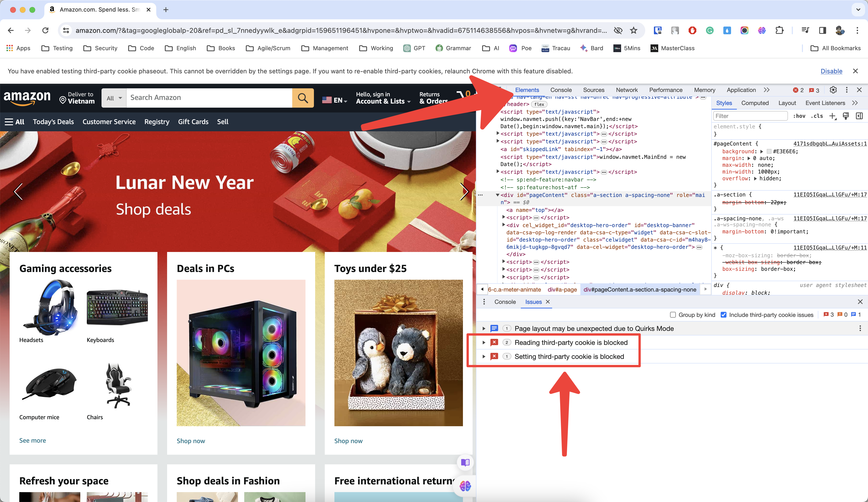Open the Sources panel tab

click(x=593, y=90)
